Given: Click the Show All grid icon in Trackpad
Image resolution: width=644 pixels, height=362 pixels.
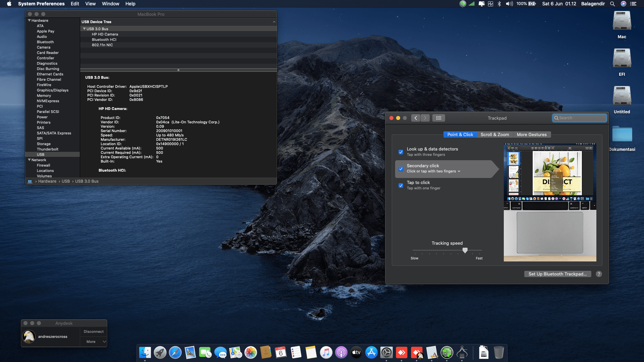Looking at the screenshot, I should (438, 118).
